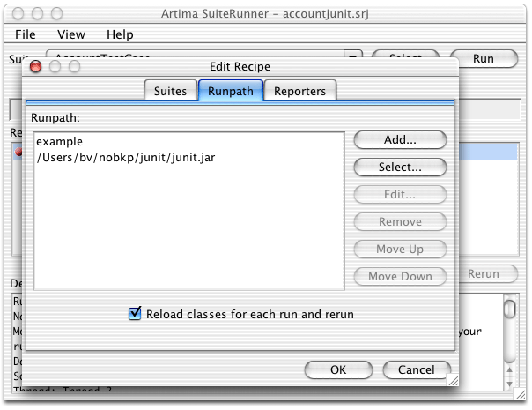Click the Edit Recipe resize grip corner
The image size is (532, 410).
point(453,380)
